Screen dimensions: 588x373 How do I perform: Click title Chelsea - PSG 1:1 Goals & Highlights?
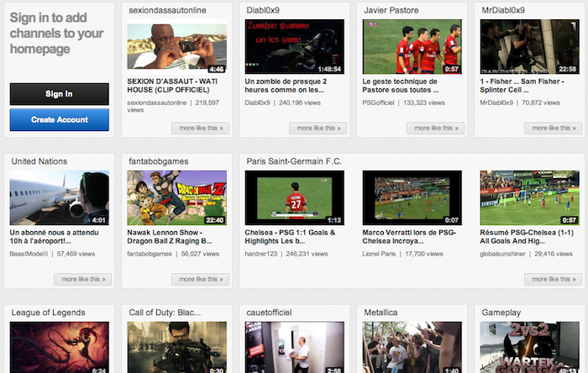[290, 237]
